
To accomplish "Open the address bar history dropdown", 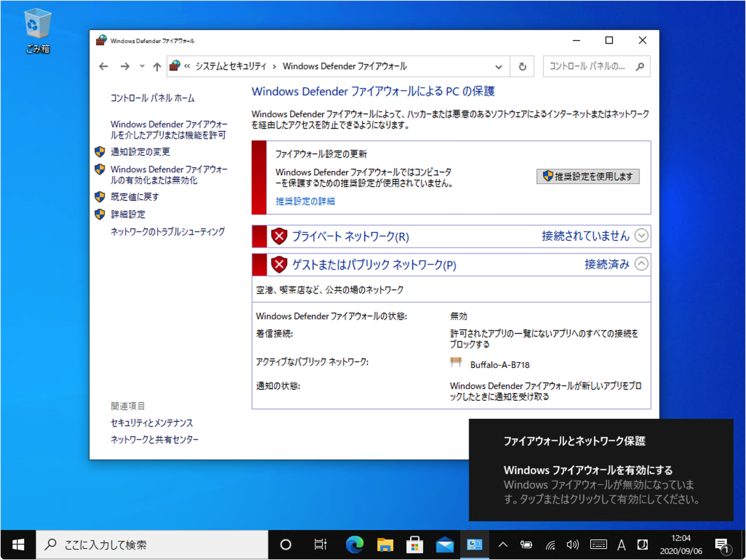I will click(498, 66).
